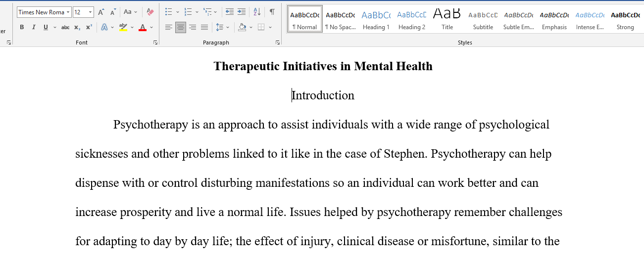Shrink font size with smaller A icon
644x260 pixels.
(x=113, y=12)
